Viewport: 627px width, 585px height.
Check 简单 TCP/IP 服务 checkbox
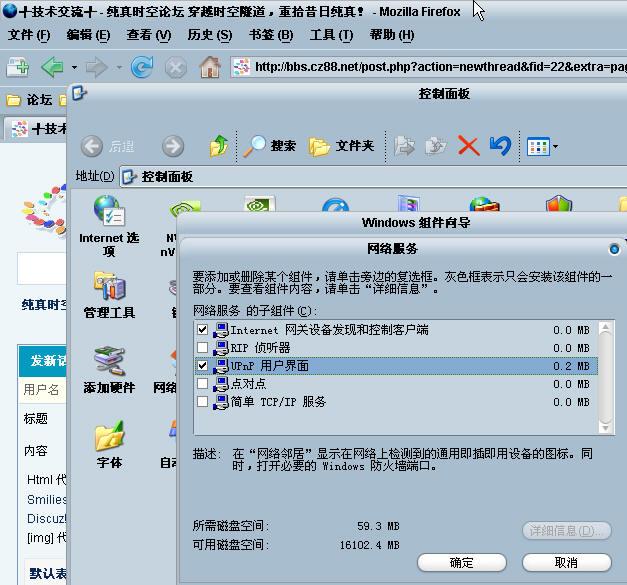pyautogui.click(x=203, y=401)
